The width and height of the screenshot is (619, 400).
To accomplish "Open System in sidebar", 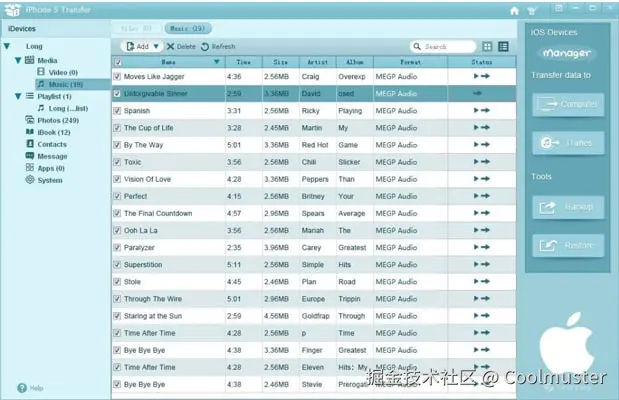I will (x=44, y=180).
